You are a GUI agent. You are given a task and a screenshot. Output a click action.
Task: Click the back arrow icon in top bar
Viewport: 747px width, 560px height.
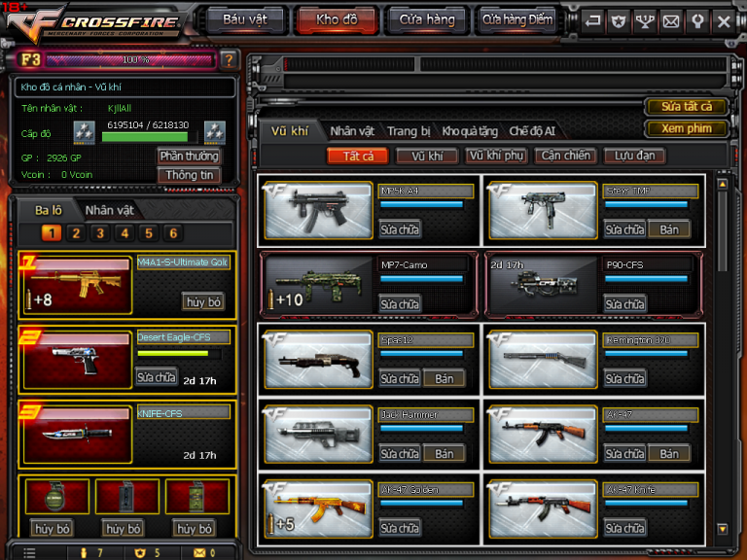point(593,20)
